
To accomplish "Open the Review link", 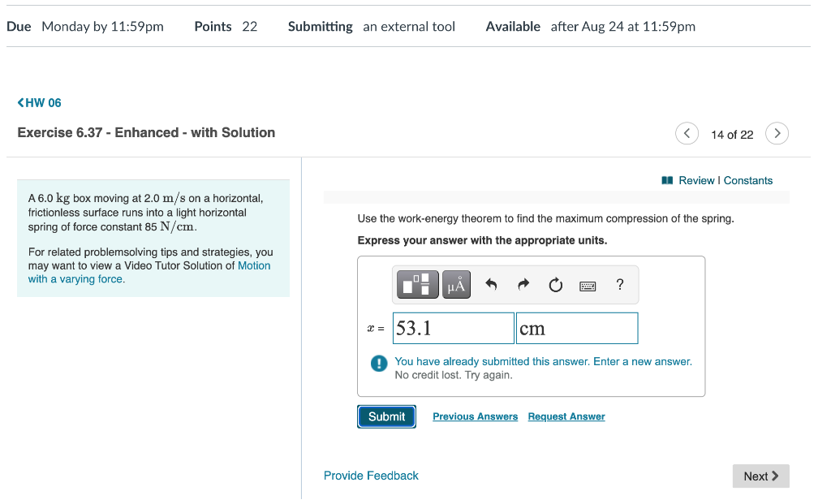I will click(696, 180).
